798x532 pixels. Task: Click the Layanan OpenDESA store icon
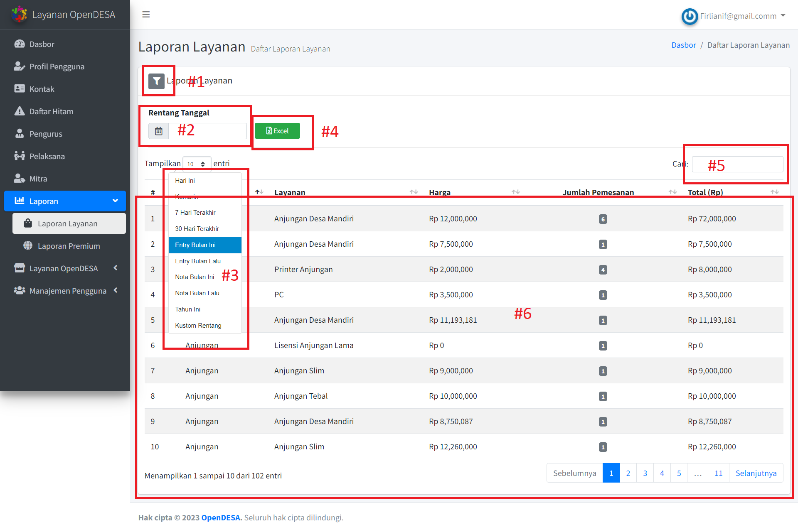click(20, 268)
